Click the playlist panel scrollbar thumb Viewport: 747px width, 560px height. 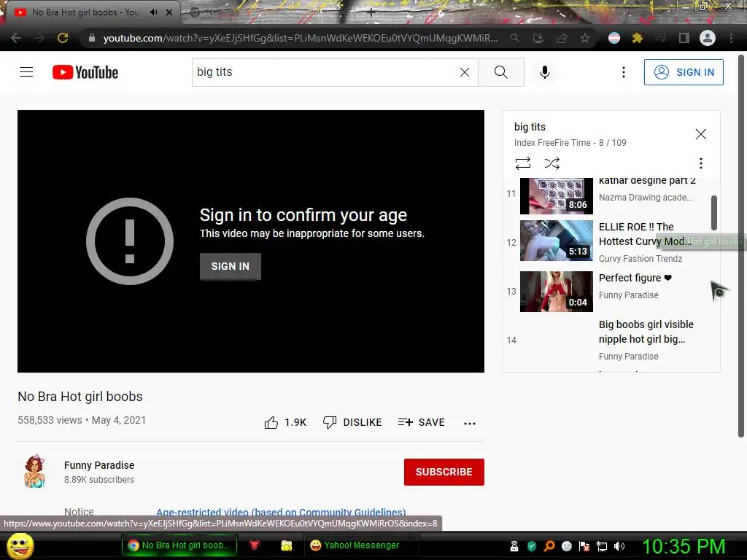[713, 212]
